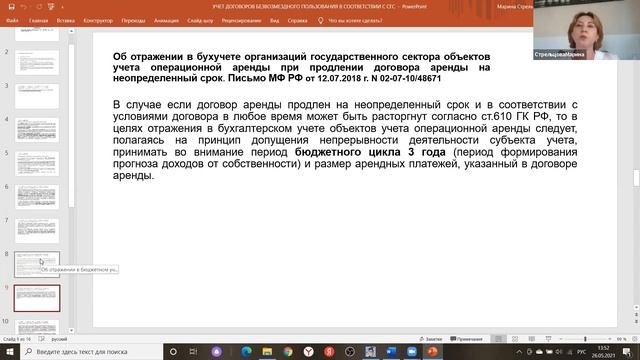Click the slide body paragraph text
The width and height of the screenshot is (640, 360).
pyautogui.click(x=345, y=140)
